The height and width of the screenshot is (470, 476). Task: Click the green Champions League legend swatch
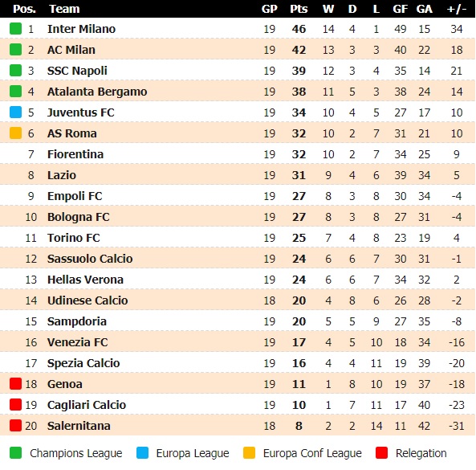point(15,452)
